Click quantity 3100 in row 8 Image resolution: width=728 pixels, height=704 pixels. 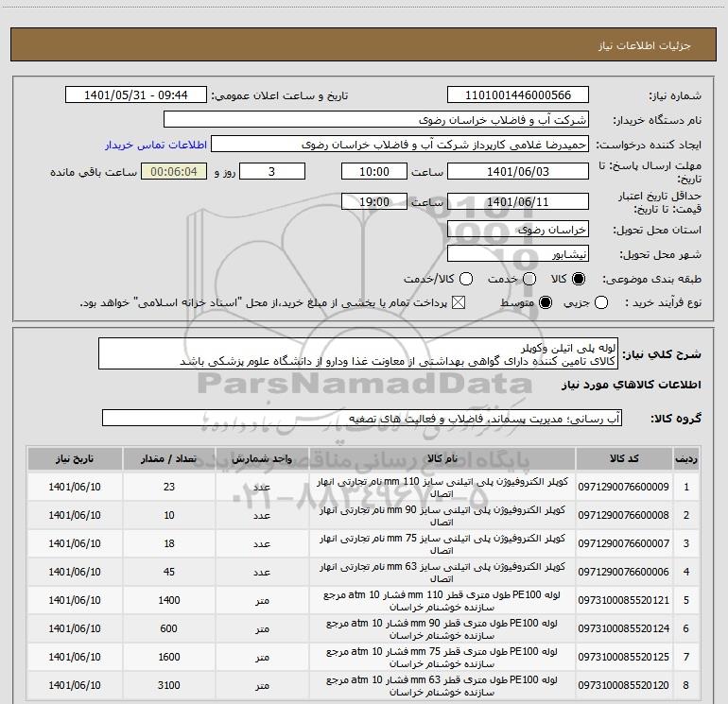click(169, 685)
